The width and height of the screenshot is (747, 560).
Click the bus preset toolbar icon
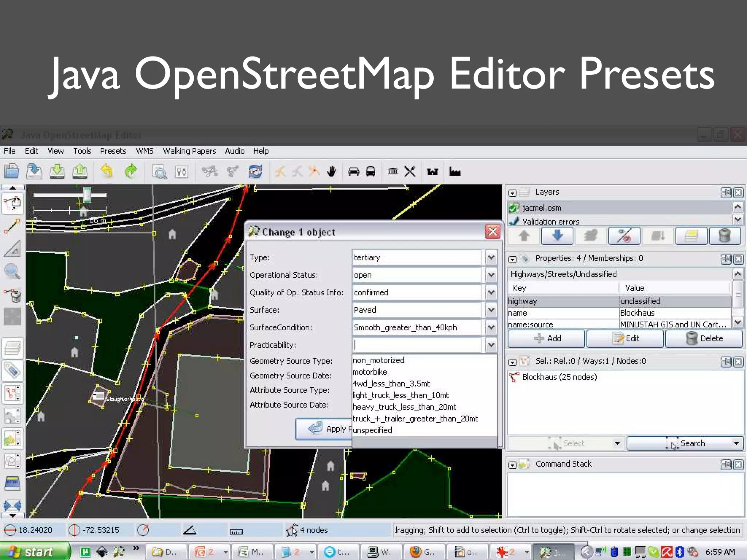point(371,171)
